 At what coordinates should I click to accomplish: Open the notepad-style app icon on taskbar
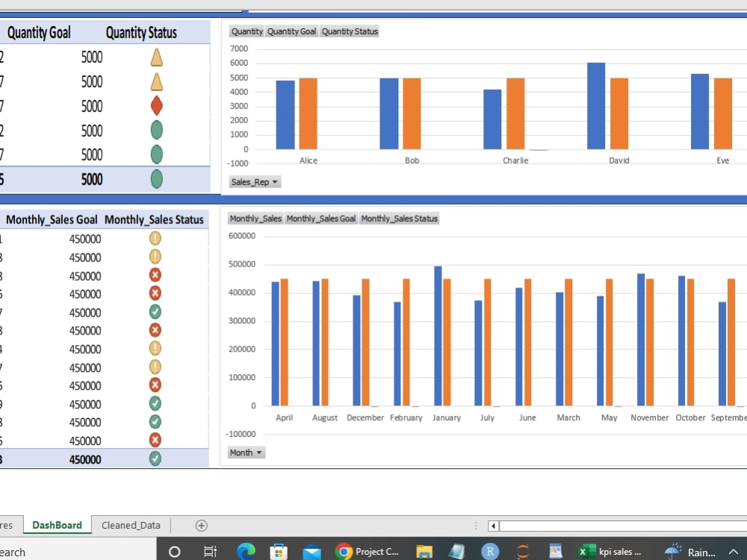pyautogui.click(x=456, y=552)
